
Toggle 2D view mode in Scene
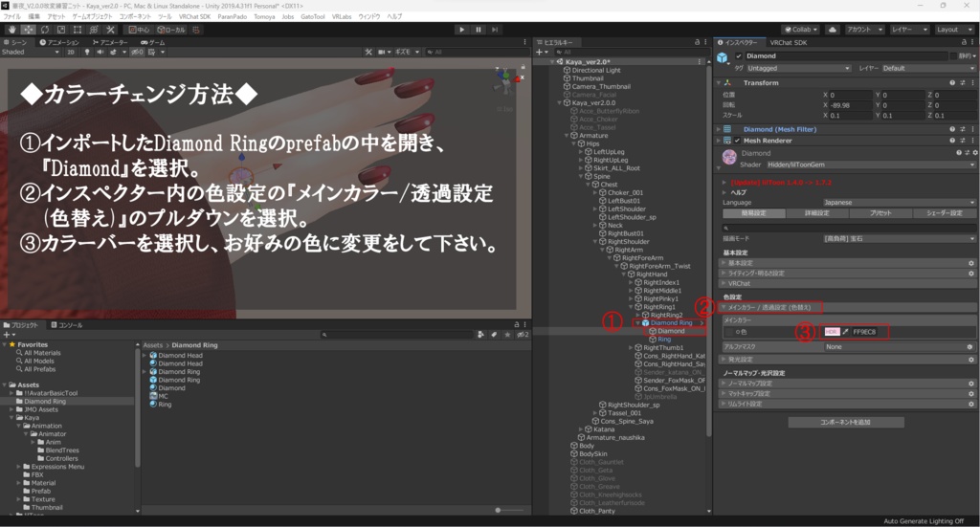[x=71, y=52]
